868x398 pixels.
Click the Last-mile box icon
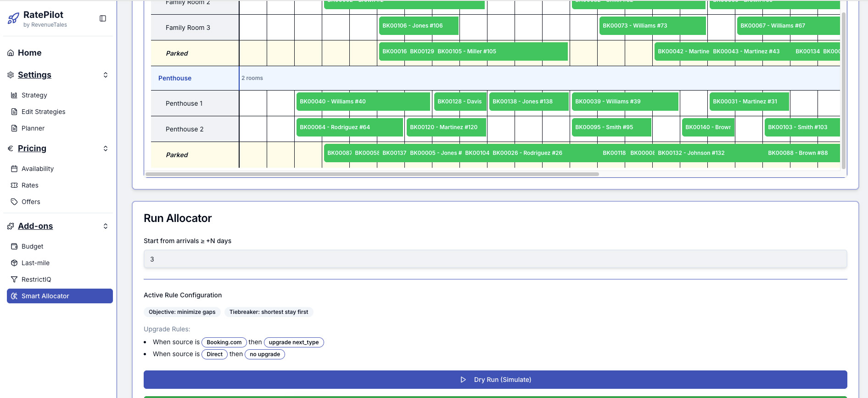pos(14,263)
